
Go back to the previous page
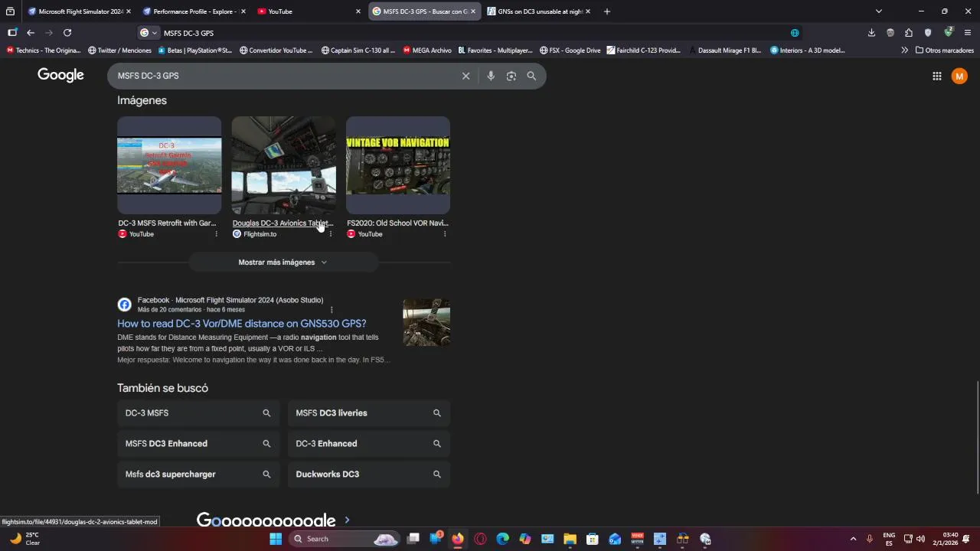31,33
